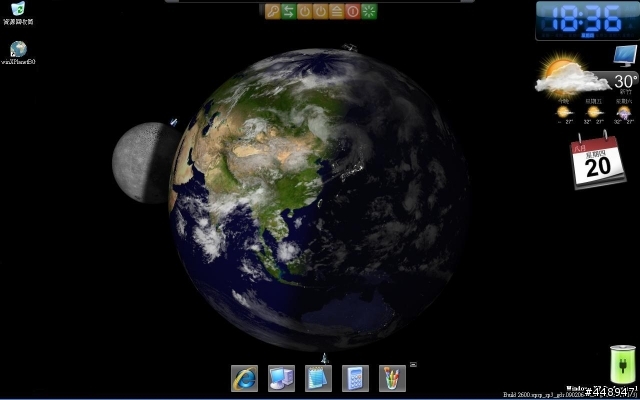This screenshot has height=400, width=640.
Task: Open the Notepad icon in bottom dock
Action: pyautogui.click(x=318, y=378)
